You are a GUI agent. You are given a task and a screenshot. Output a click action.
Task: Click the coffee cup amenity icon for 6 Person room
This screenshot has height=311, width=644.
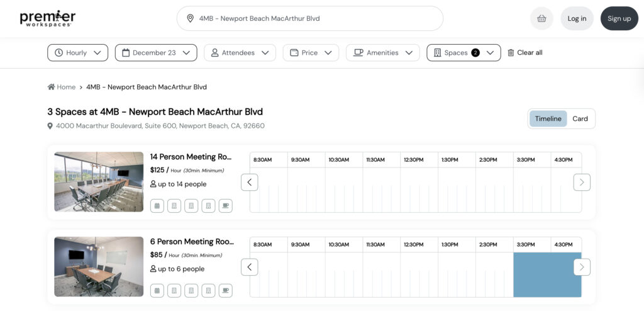pos(225,290)
